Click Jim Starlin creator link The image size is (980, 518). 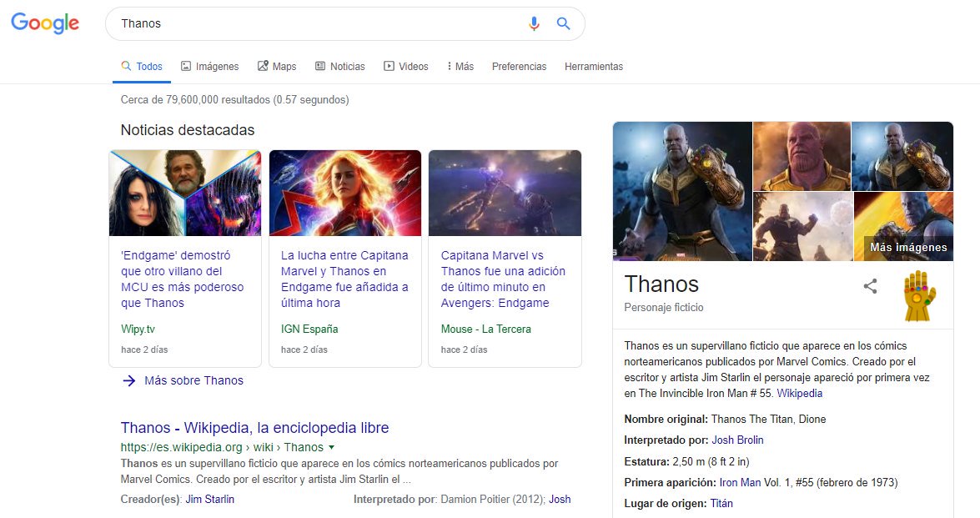(210, 500)
